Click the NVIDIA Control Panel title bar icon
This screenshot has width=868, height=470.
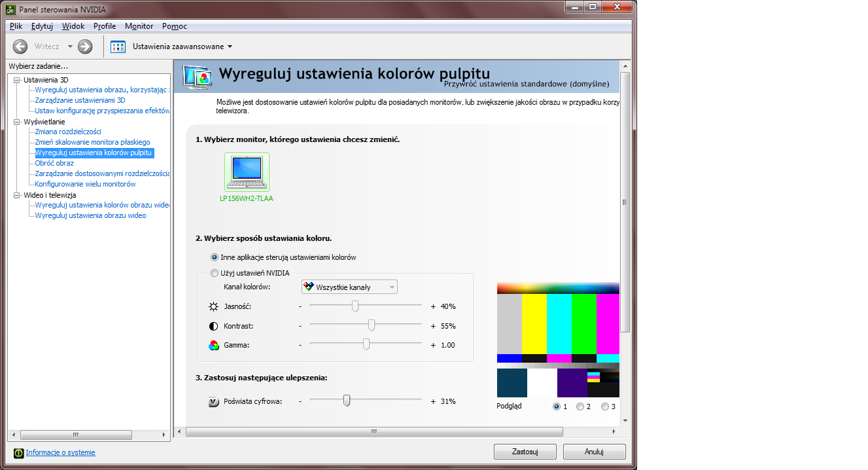10,9
